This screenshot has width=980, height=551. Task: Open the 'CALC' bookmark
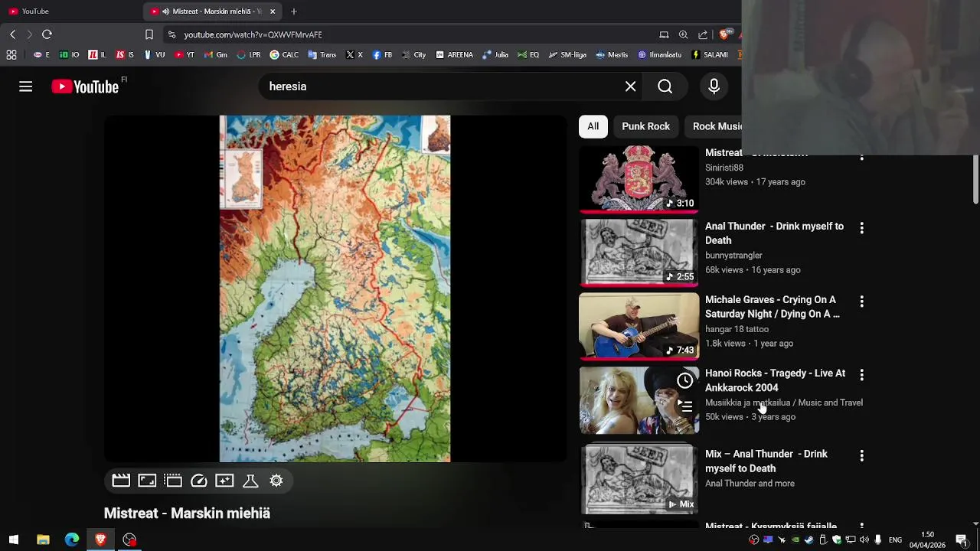tap(284, 55)
